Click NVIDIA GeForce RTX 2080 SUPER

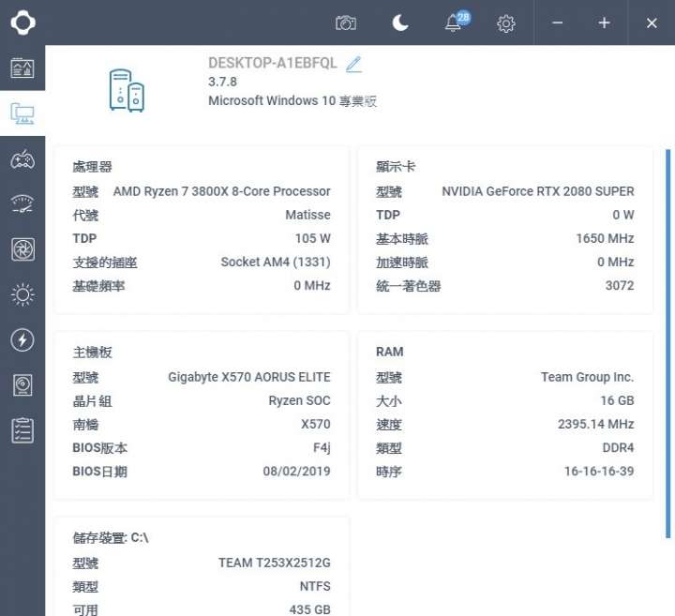tap(538, 191)
